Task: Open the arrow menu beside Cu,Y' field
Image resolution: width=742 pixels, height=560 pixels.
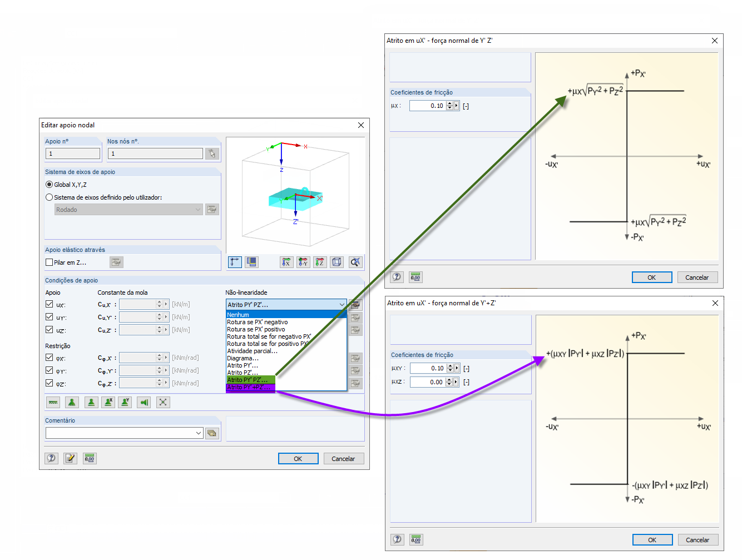Action: (x=166, y=317)
